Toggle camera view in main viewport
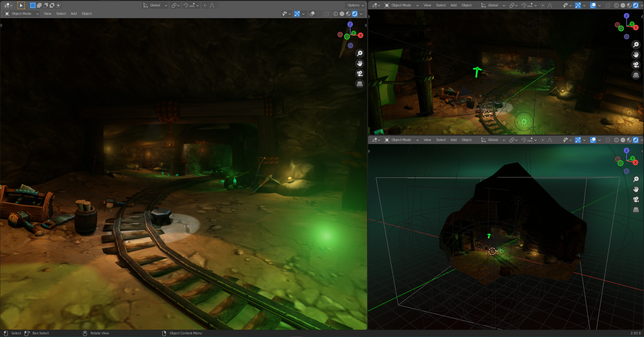This screenshot has height=337, width=644. point(360,74)
